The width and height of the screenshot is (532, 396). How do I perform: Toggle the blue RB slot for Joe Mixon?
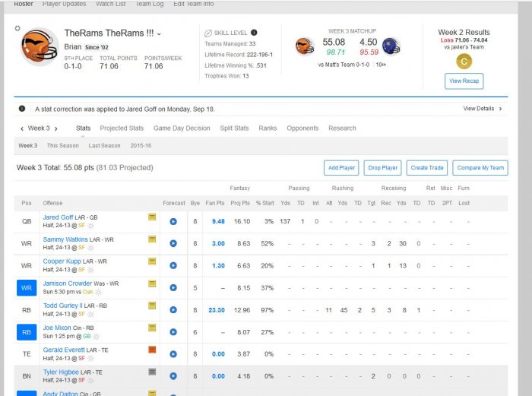point(27,332)
